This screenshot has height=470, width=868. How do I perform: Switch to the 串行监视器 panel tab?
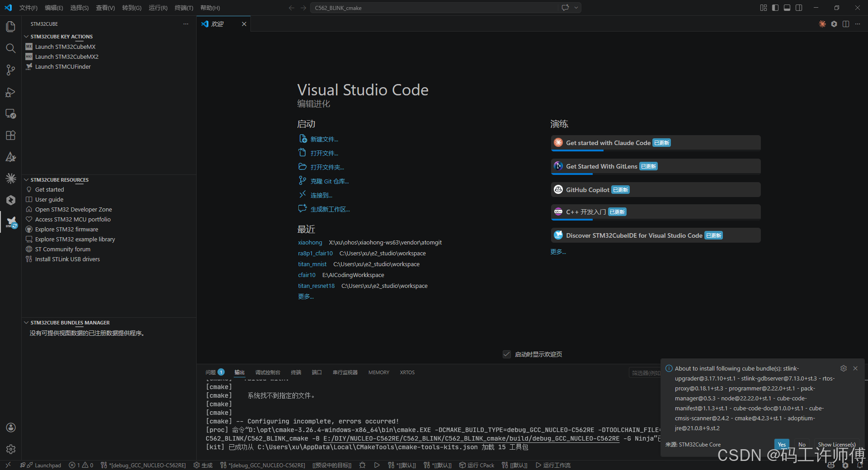pos(345,372)
